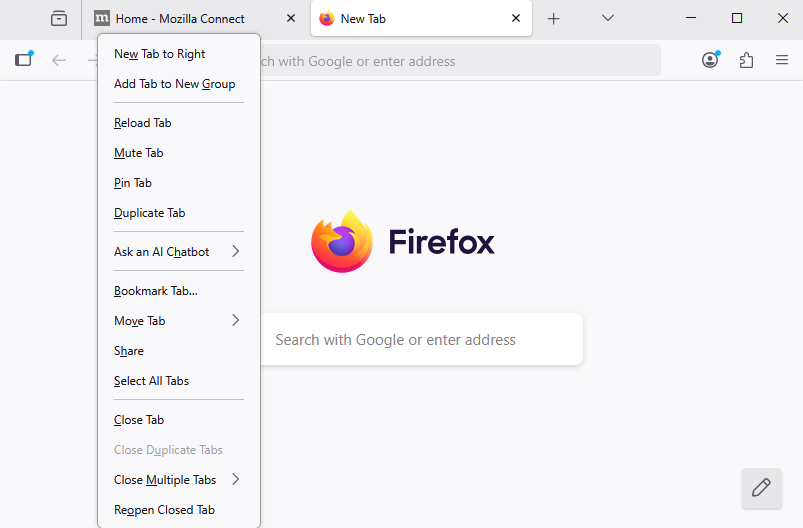The height and width of the screenshot is (528, 803).
Task: Choose Add Tab to New Group
Action: point(179,83)
